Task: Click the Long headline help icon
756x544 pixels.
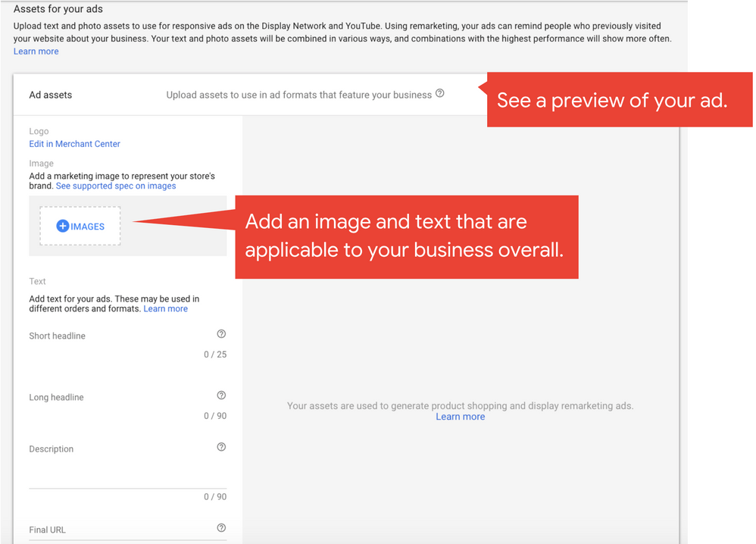Action: click(221, 395)
